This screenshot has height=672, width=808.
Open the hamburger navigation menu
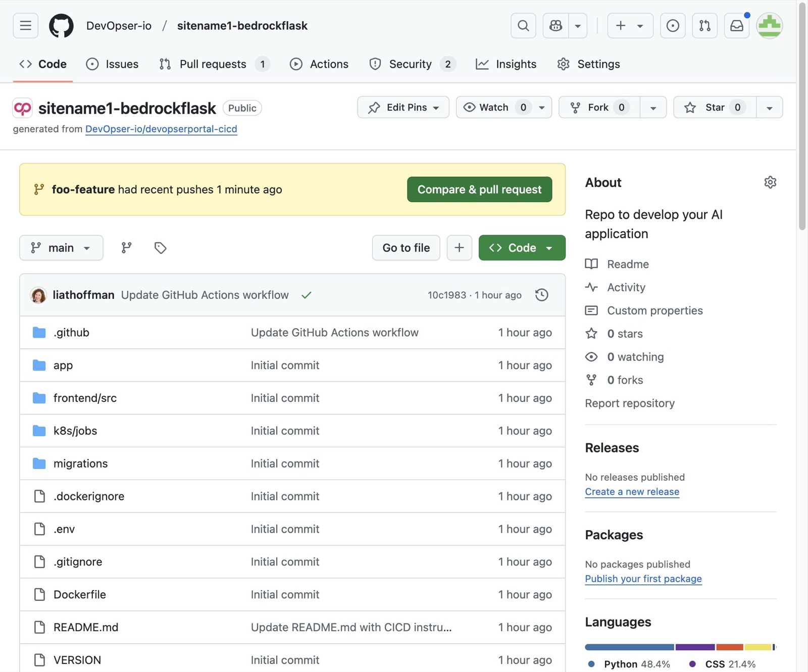(x=25, y=25)
